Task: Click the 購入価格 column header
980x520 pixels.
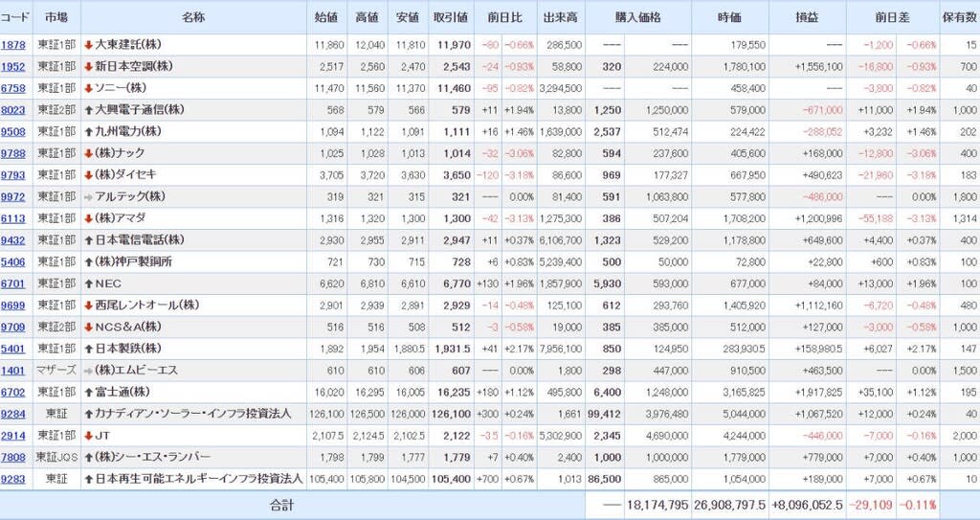Action: [x=638, y=17]
